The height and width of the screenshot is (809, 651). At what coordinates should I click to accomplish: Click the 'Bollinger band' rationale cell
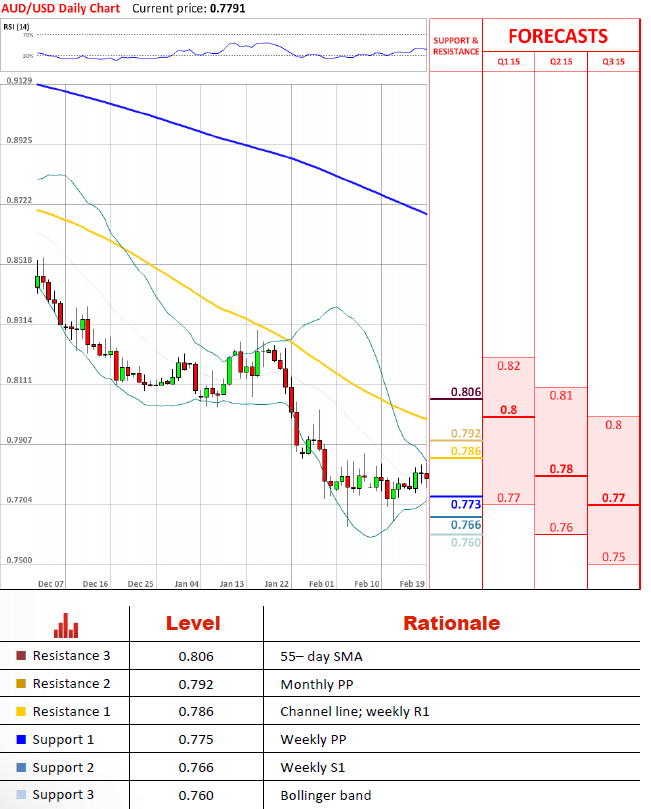point(326,796)
